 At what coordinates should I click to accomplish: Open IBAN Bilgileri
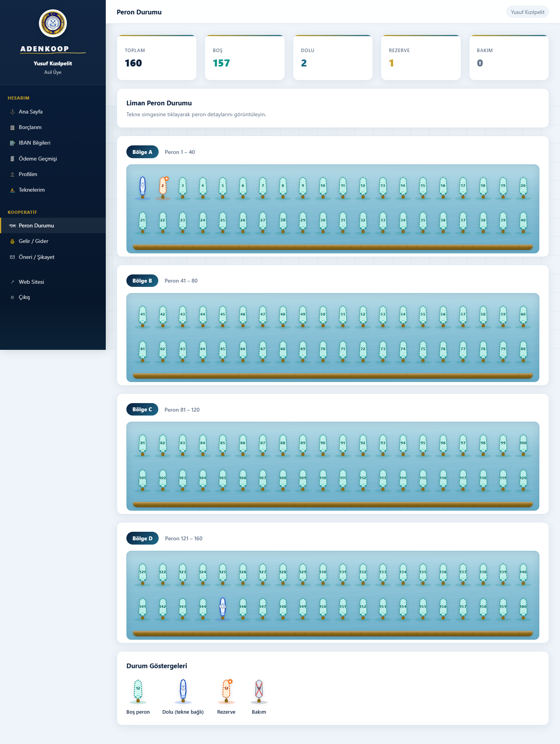(53, 143)
